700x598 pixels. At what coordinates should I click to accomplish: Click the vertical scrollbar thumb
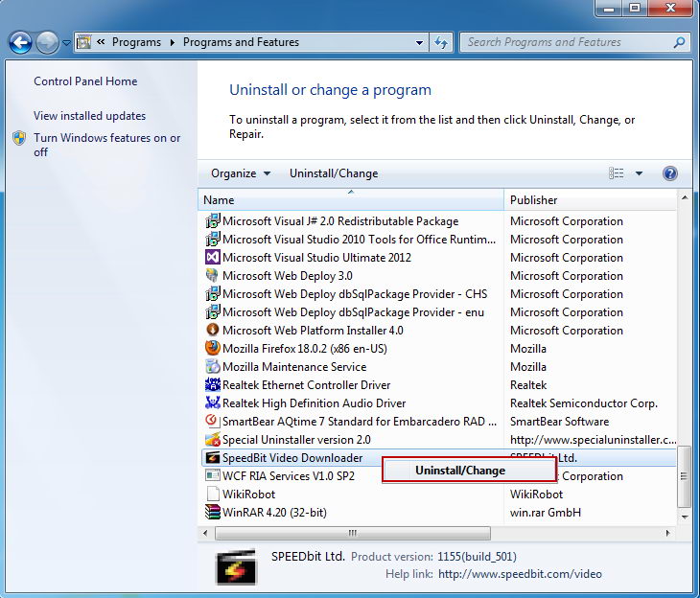pyautogui.click(x=684, y=476)
